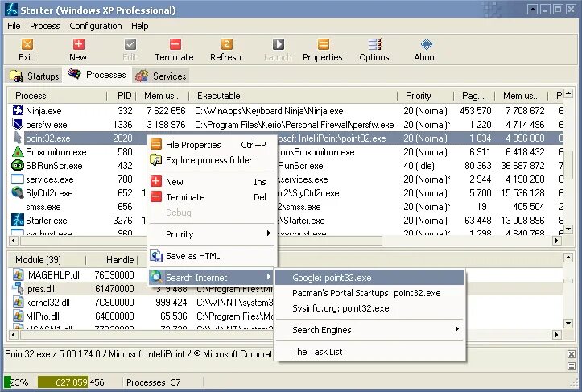Click the Refresh toolbar icon
The image size is (582, 392).
(226, 44)
